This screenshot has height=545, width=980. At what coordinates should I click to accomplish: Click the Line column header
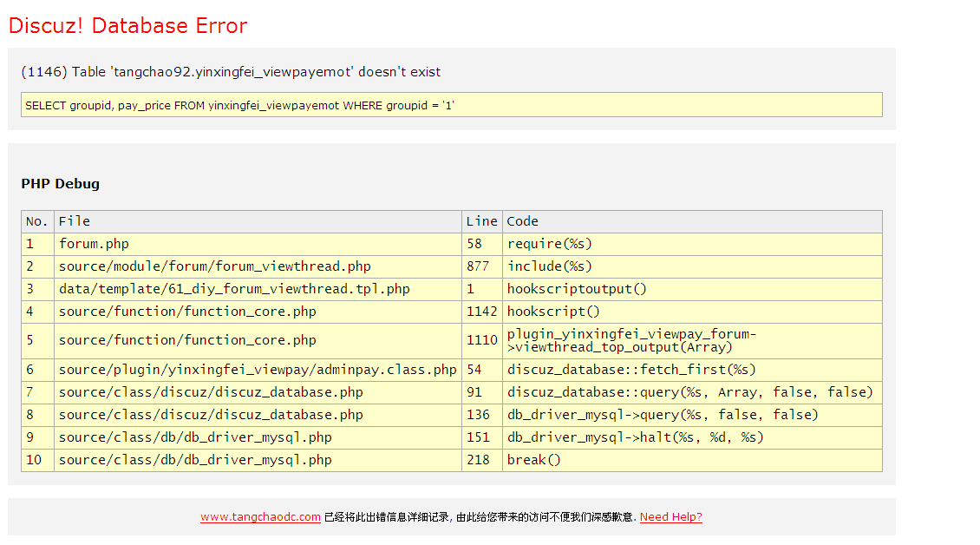click(x=481, y=221)
